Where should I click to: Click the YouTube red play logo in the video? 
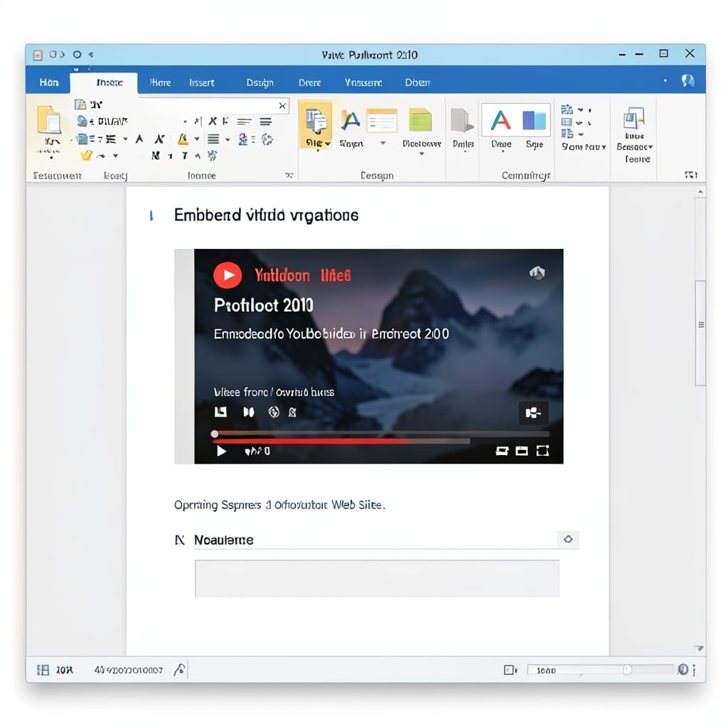pyautogui.click(x=227, y=275)
